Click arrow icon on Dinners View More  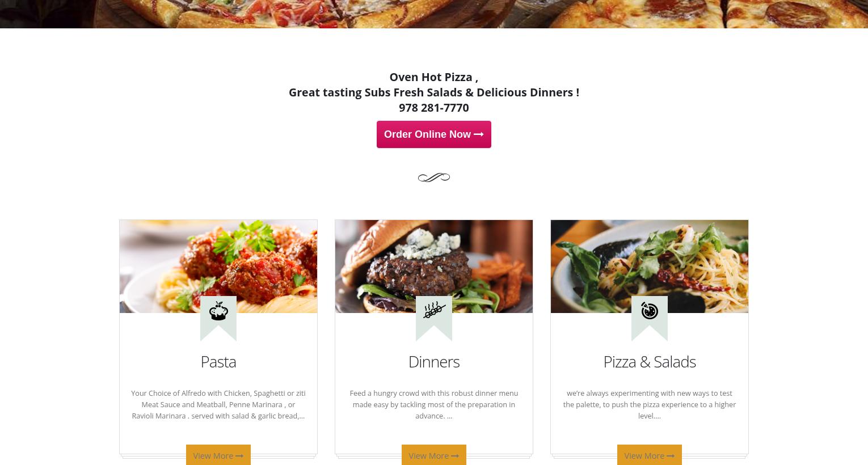point(455,456)
